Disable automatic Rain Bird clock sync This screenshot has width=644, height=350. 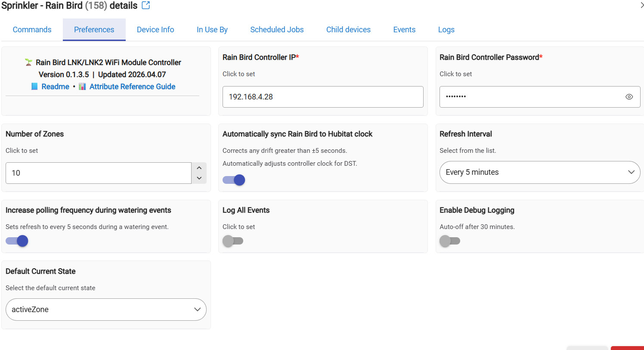click(x=234, y=180)
